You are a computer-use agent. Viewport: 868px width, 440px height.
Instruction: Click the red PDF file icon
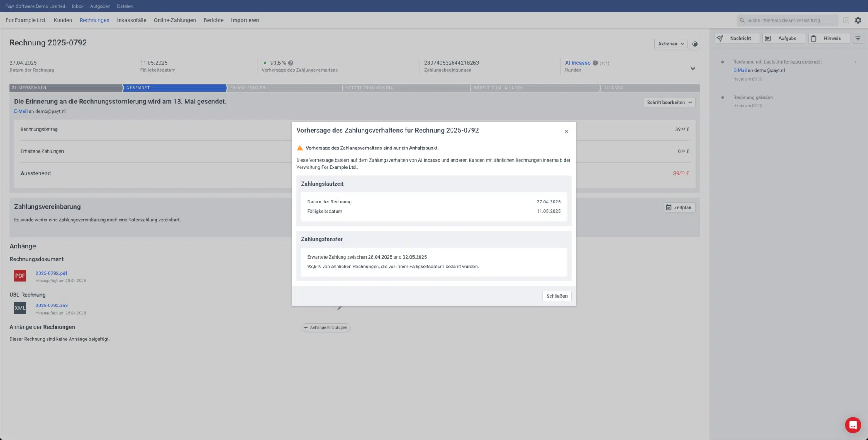point(20,276)
